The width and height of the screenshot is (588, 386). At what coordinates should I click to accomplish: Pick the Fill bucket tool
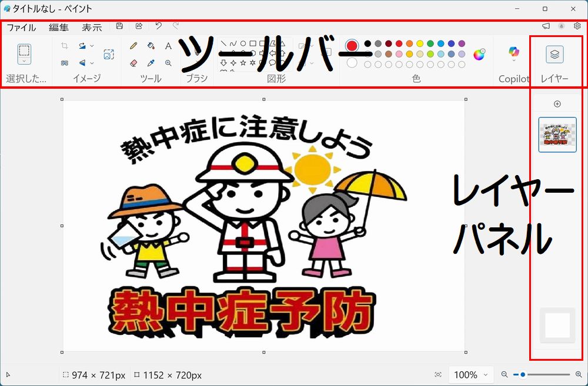coord(151,45)
